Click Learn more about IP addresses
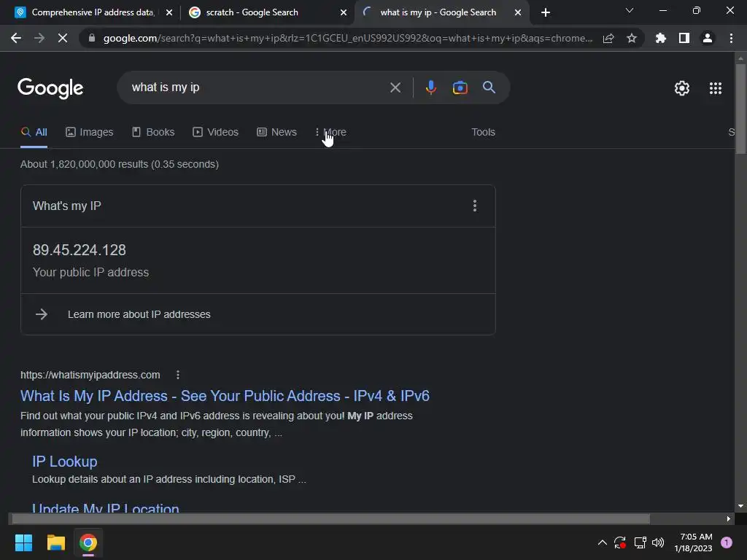Image resolution: width=747 pixels, height=560 pixels. [139, 314]
